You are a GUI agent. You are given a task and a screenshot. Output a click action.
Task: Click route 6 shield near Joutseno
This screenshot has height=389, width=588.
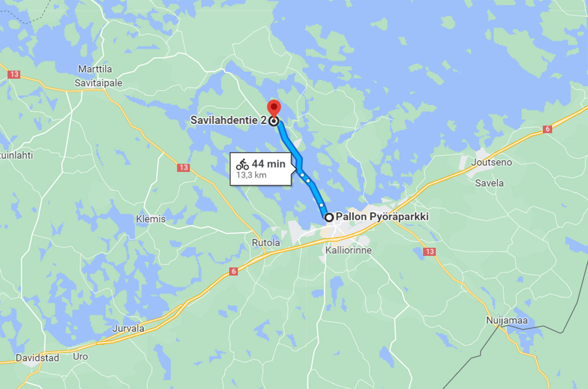coord(547,129)
